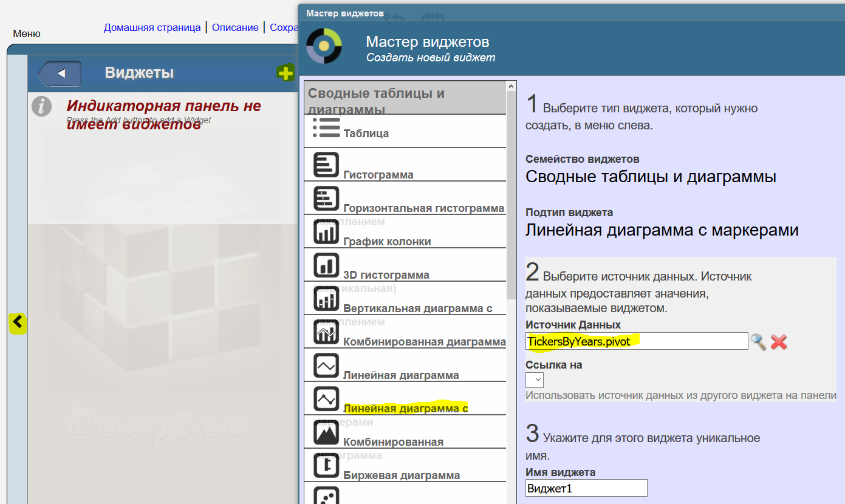845x504 pixels.
Task: Clear data source with red X
Action: click(779, 342)
